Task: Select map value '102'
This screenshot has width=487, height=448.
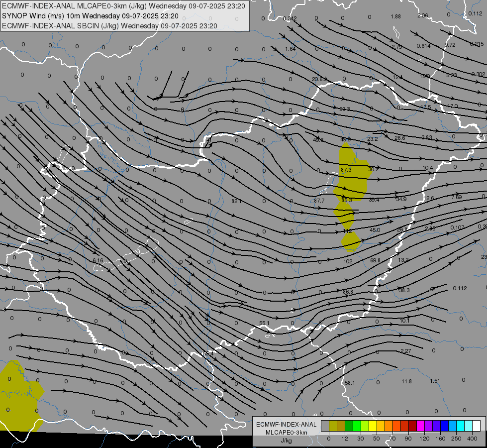Action: pyautogui.click(x=348, y=261)
